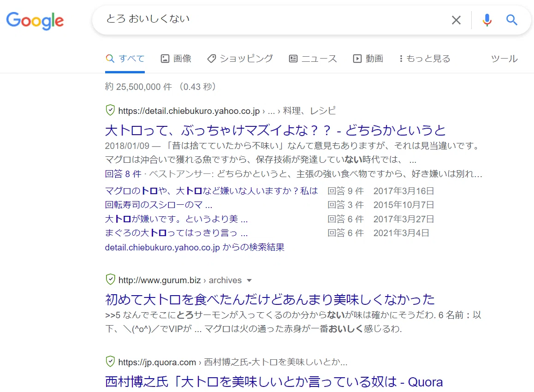
Task: Click the shield icon next to jp.quora.com
Action: (110, 362)
